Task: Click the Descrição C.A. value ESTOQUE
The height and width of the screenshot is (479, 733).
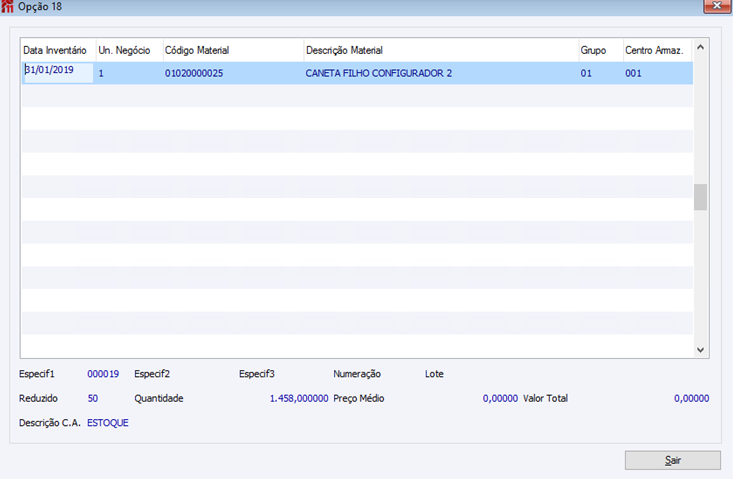Action: 108,423
